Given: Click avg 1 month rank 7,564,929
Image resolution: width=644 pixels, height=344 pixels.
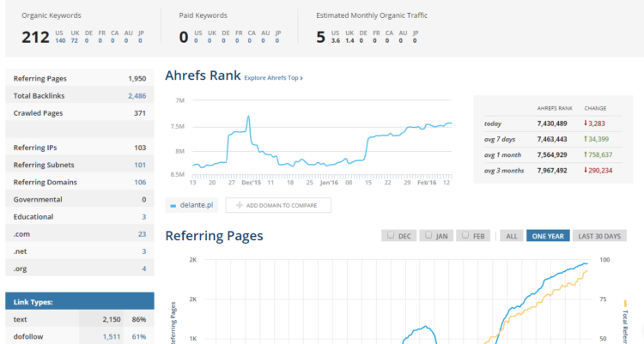Looking at the screenshot, I should [x=552, y=154].
